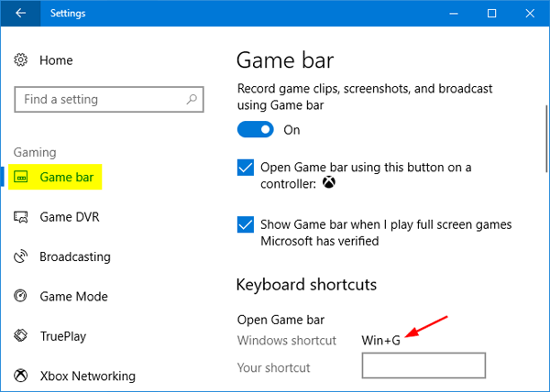Click the Windows shortcut label
The image size is (550, 392).
click(287, 340)
